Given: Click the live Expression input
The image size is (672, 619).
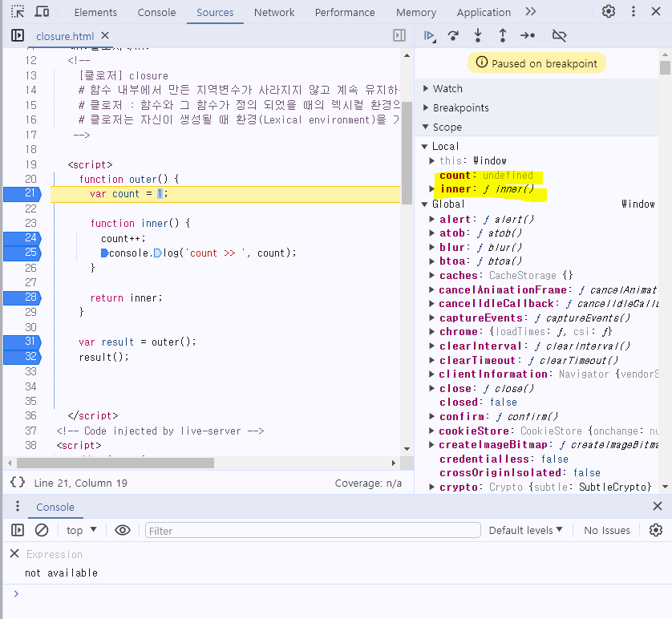Looking at the screenshot, I should 55,554.
